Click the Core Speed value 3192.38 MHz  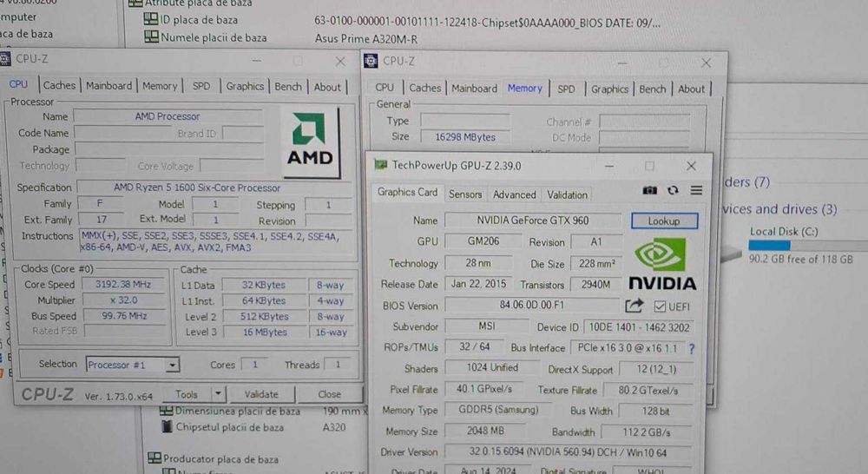123,284
